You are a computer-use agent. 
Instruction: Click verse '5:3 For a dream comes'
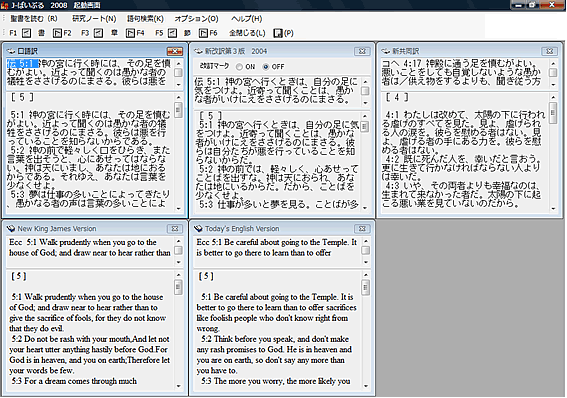[74, 381]
